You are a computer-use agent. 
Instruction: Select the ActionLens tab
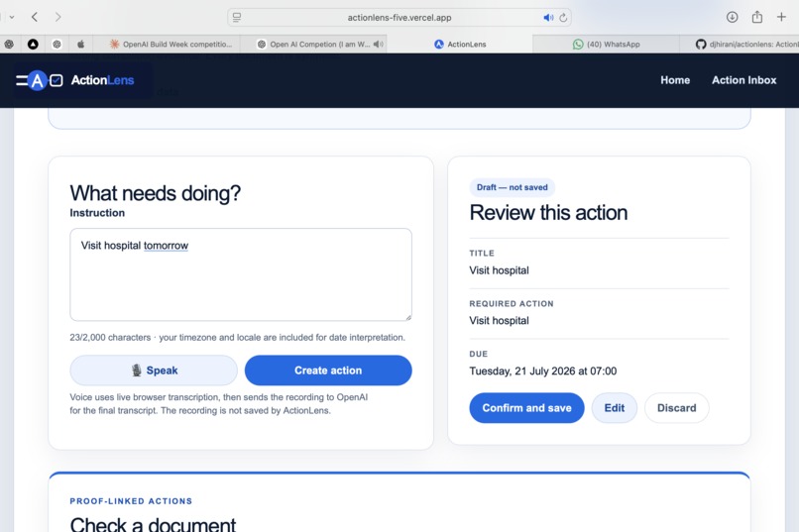coord(460,45)
